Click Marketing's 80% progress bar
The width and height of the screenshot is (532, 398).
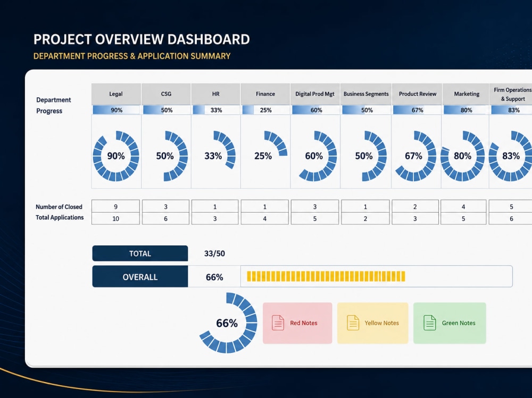coord(466,110)
